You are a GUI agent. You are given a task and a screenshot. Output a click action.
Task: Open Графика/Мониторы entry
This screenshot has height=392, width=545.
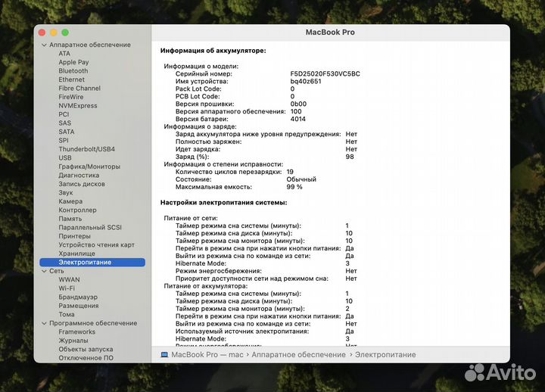[89, 166]
